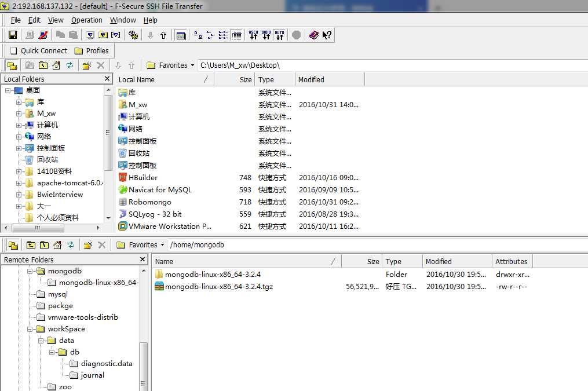588x391 pixels.
Task: Select the journal remote folder
Action: 87,375
